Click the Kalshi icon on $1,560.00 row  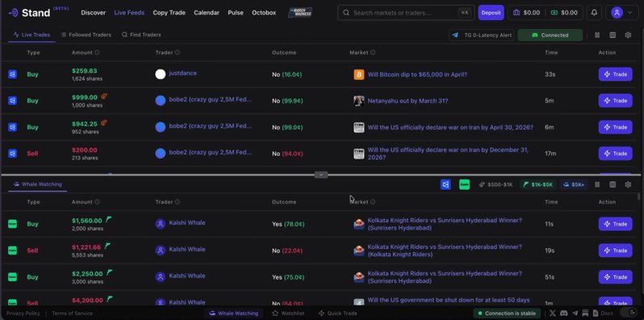click(13, 224)
